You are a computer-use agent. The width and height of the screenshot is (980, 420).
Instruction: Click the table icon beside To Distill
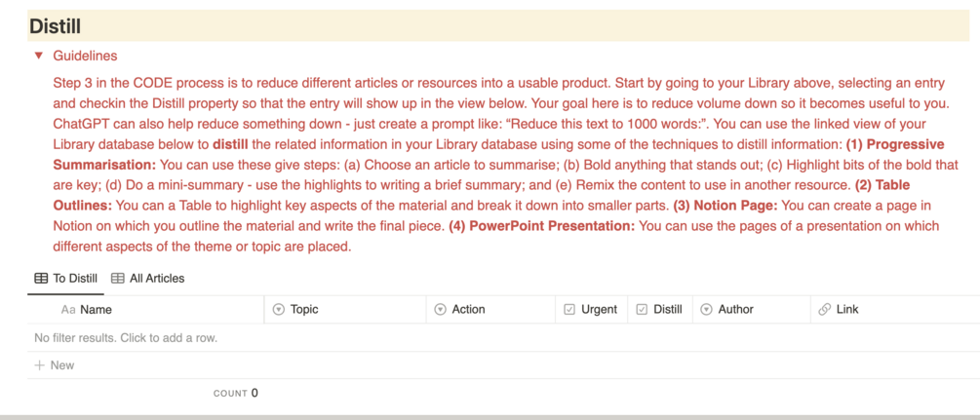(x=41, y=279)
